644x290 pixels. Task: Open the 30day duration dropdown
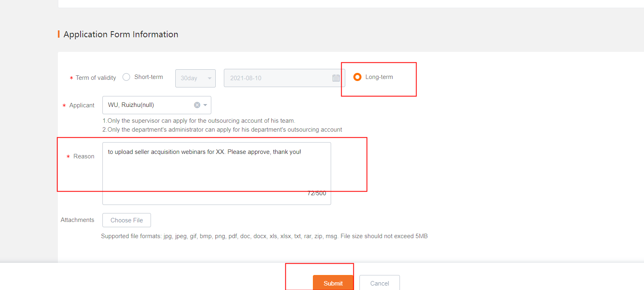point(196,78)
